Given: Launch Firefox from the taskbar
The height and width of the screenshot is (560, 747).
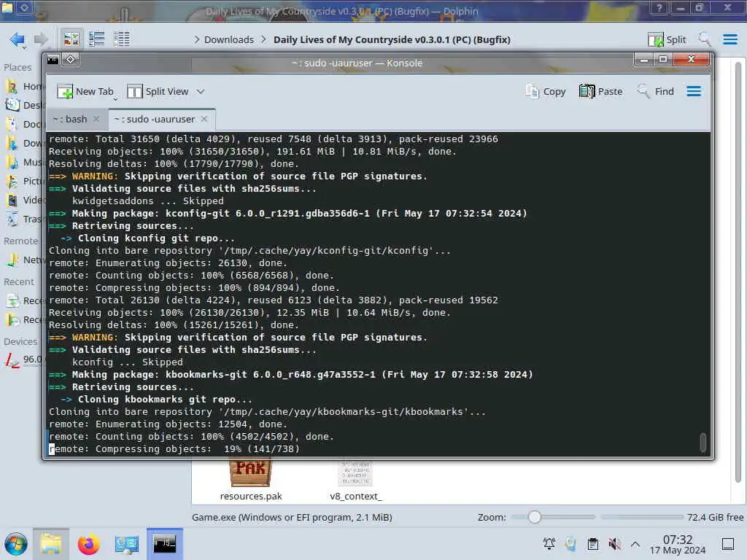Looking at the screenshot, I should click(88, 544).
